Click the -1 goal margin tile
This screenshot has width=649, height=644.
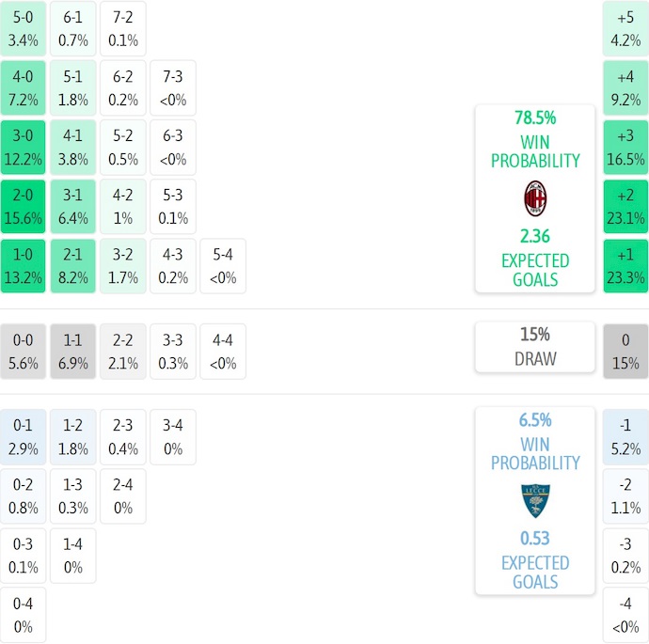[625, 437]
